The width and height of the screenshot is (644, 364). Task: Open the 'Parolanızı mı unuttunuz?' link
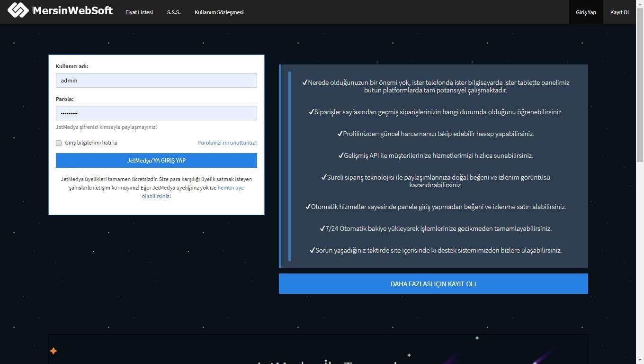[227, 142]
